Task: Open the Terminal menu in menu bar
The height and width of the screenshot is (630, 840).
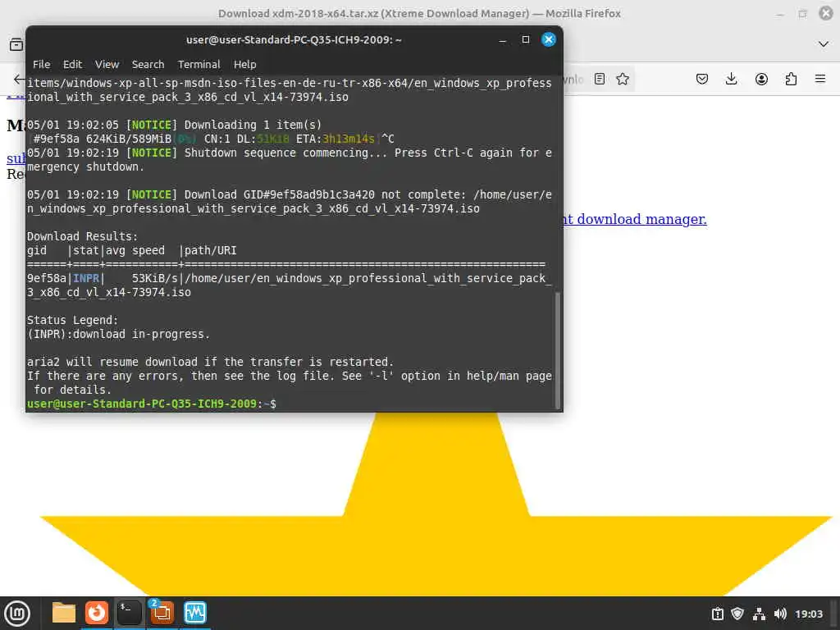Action: (199, 64)
